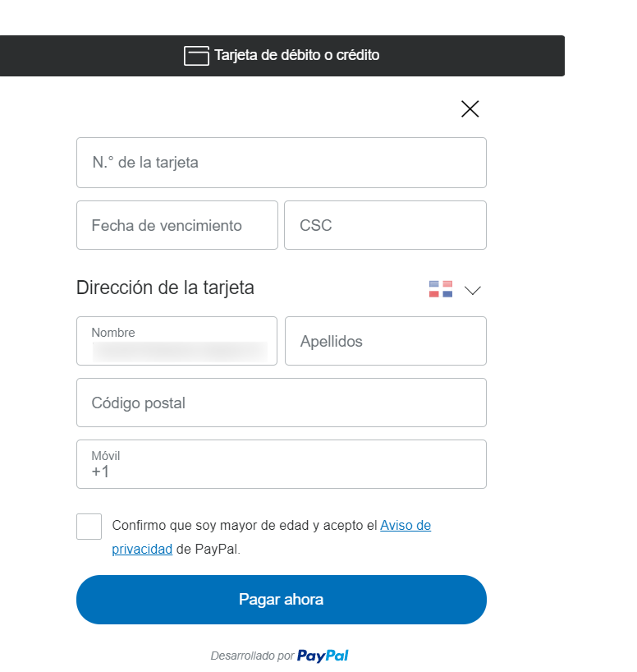Focus the Fecha de vencimiento field

[x=177, y=225]
